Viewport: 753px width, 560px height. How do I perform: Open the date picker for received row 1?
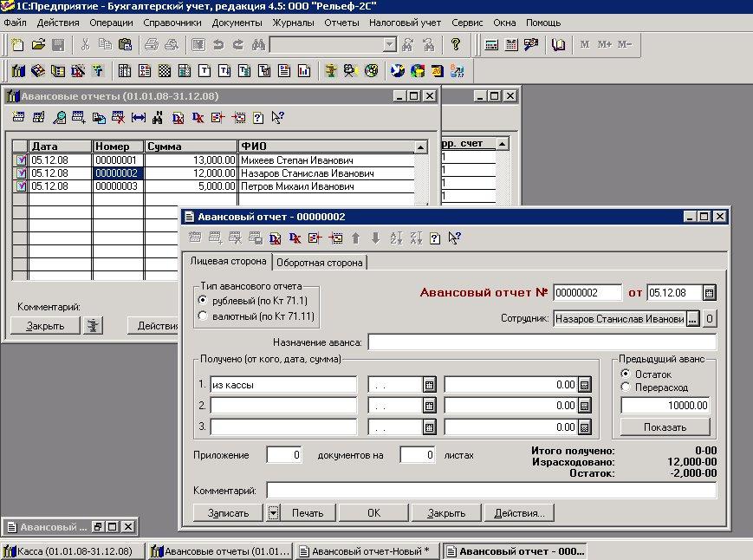tap(429, 385)
